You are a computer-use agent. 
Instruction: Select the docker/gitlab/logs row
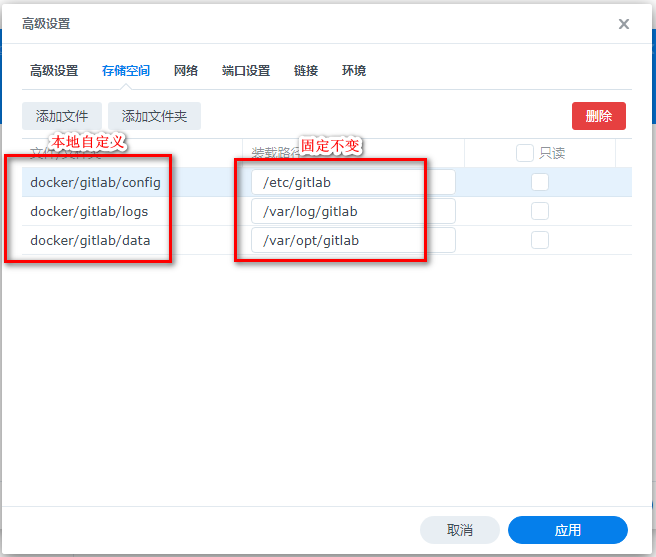coord(327,211)
